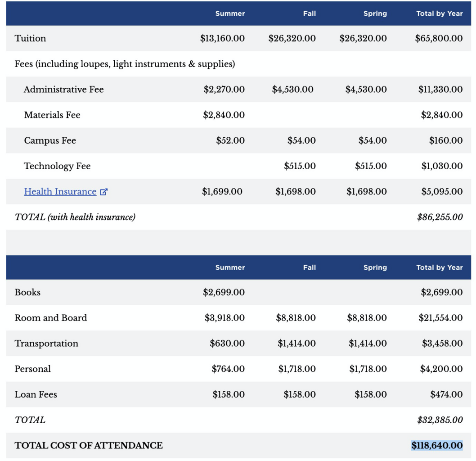Click the highlighted $118,640.00 total cost
Image resolution: width=476 pixels, height=461 pixels.
click(x=436, y=446)
